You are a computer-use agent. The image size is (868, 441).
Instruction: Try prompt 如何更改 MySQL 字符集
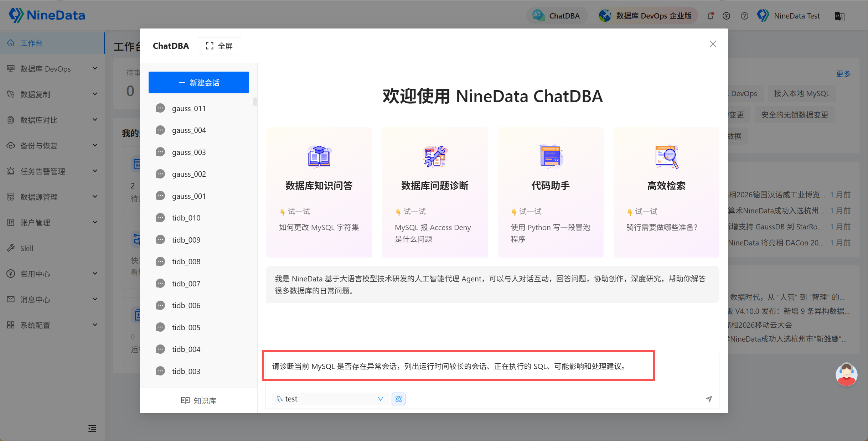coord(319,227)
